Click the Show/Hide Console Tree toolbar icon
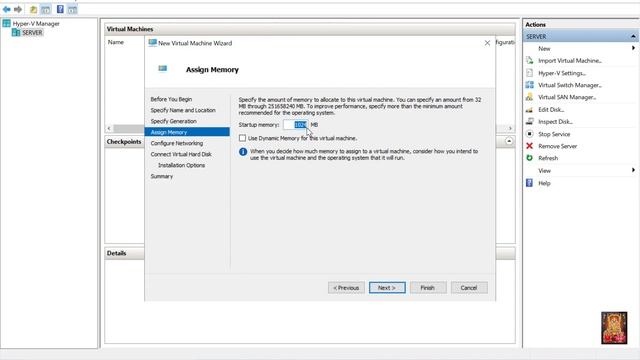The width and height of the screenshot is (640, 360). 46,9
